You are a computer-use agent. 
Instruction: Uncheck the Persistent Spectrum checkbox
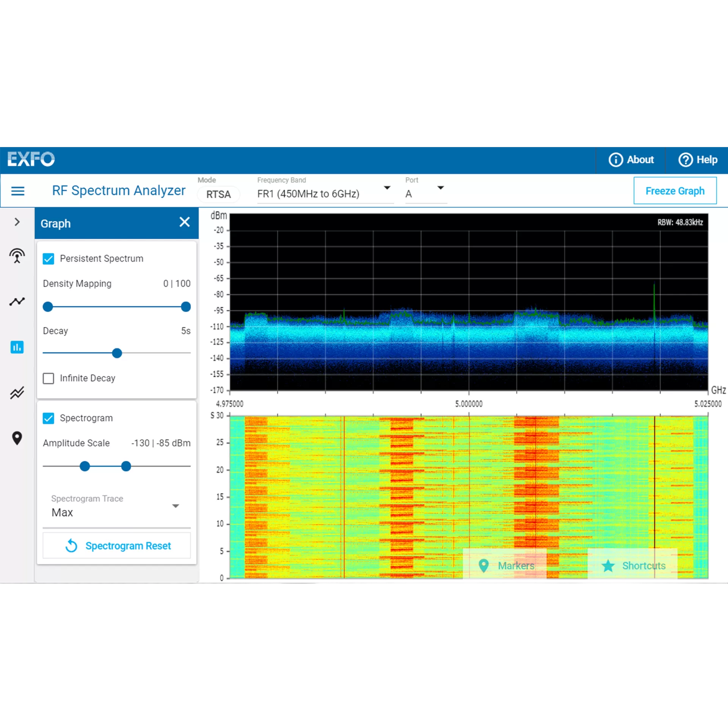(49, 259)
